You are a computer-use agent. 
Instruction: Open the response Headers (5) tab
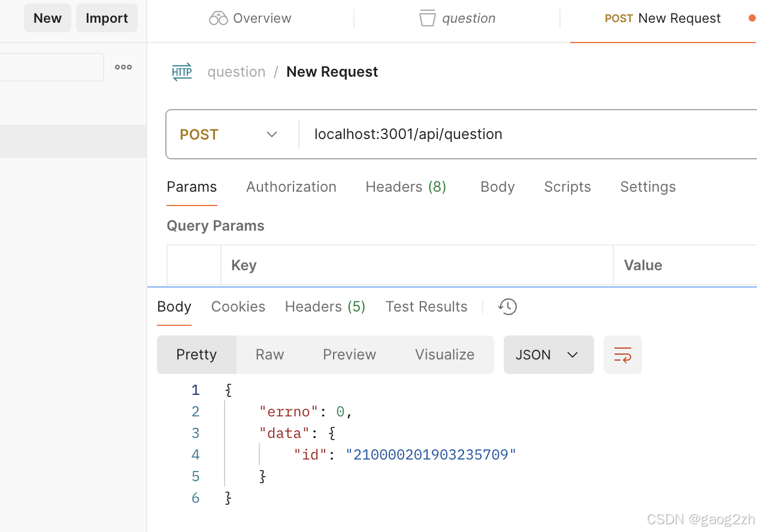click(x=325, y=307)
